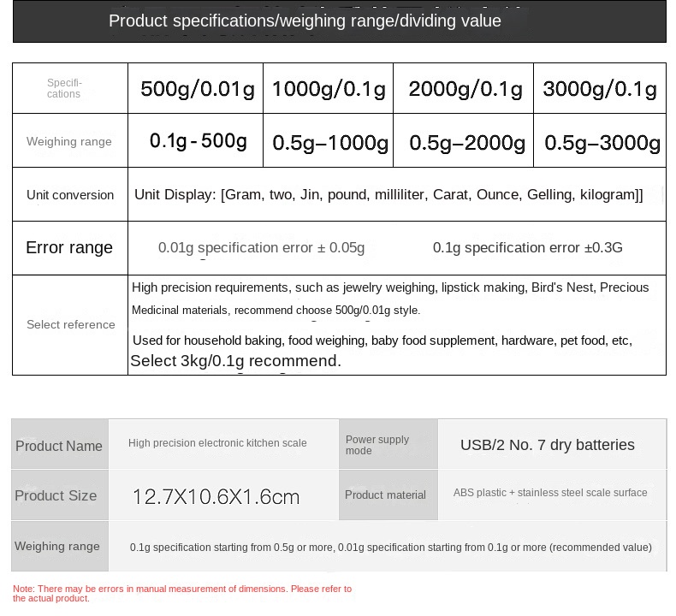This screenshot has height=616, width=676.
Task: Select the 500g/0.01g specification cell
Action: point(197,89)
